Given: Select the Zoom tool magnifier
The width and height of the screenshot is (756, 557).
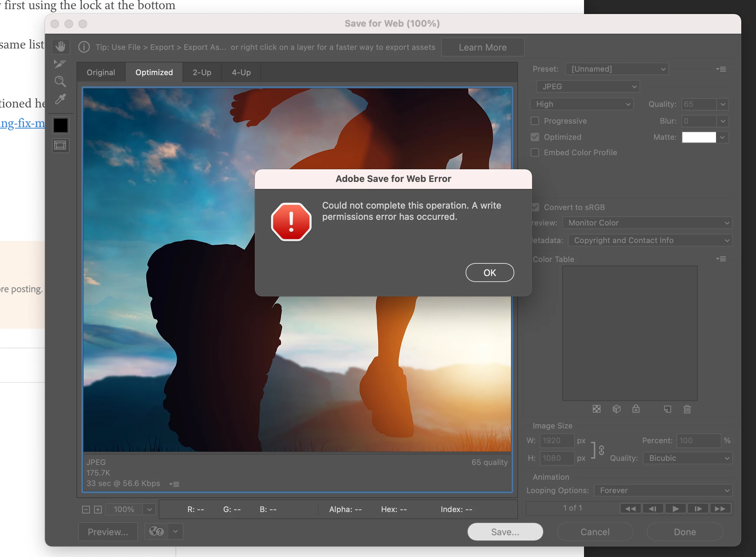Looking at the screenshot, I should [x=60, y=82].
